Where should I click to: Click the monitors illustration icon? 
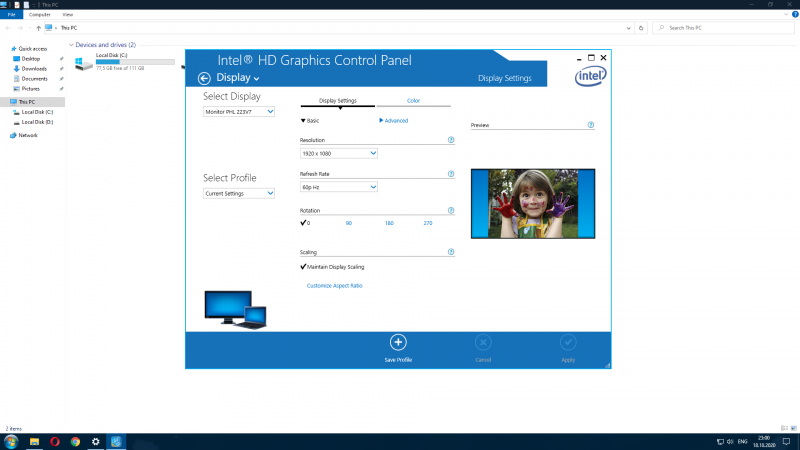[x=235, y=310]
